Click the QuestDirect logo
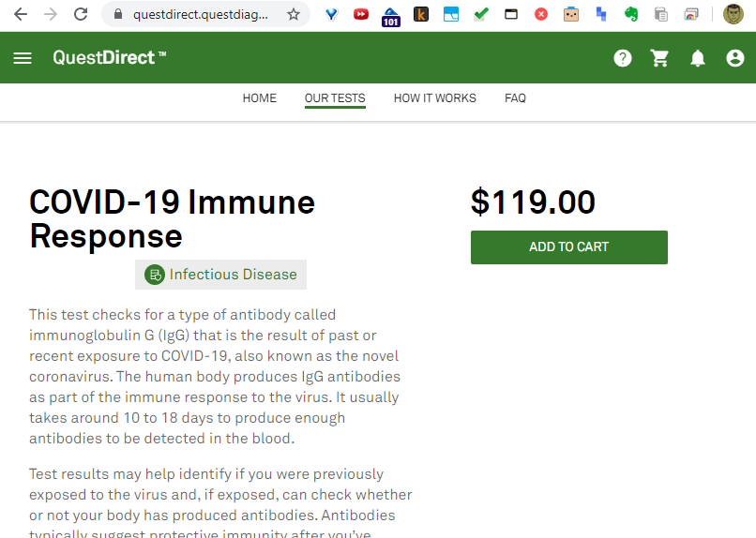Screen dimensions: 756x538 [109, 58]
